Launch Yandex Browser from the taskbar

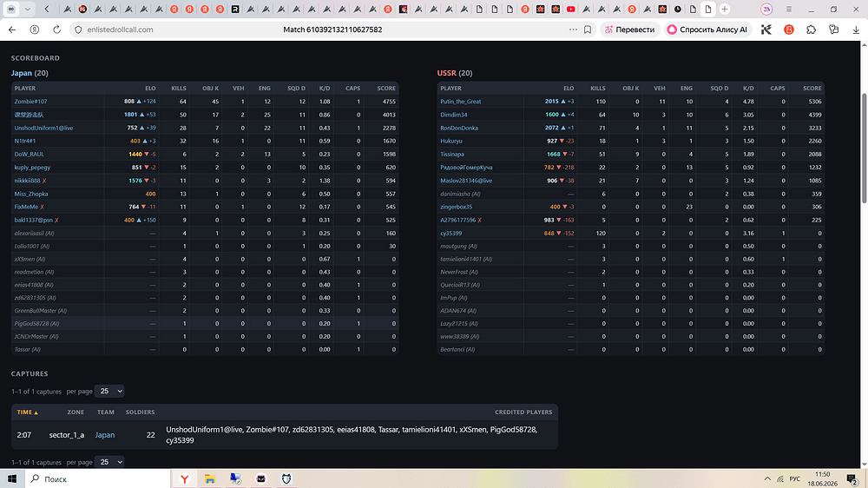[184, 479]
